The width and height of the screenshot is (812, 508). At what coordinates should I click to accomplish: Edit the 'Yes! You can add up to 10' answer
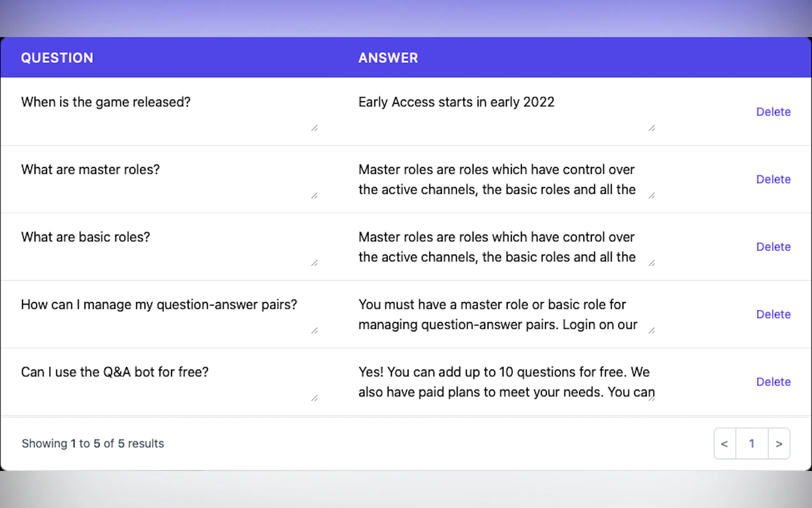click(504, 382)
